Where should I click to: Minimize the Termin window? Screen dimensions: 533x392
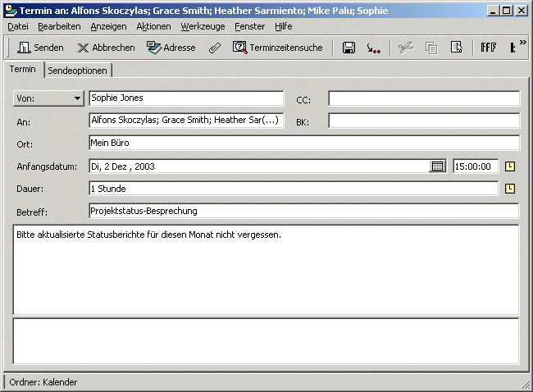(x=493, y=11)
